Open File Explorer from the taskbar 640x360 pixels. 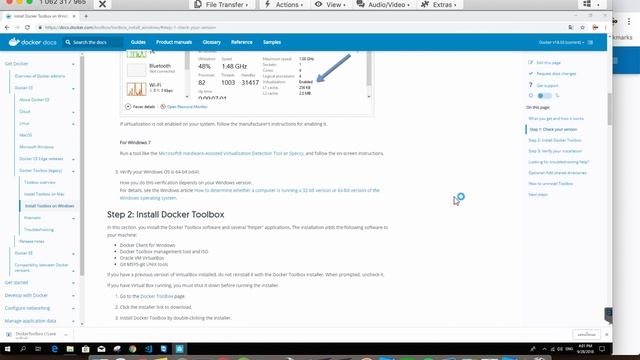[70, 349]
